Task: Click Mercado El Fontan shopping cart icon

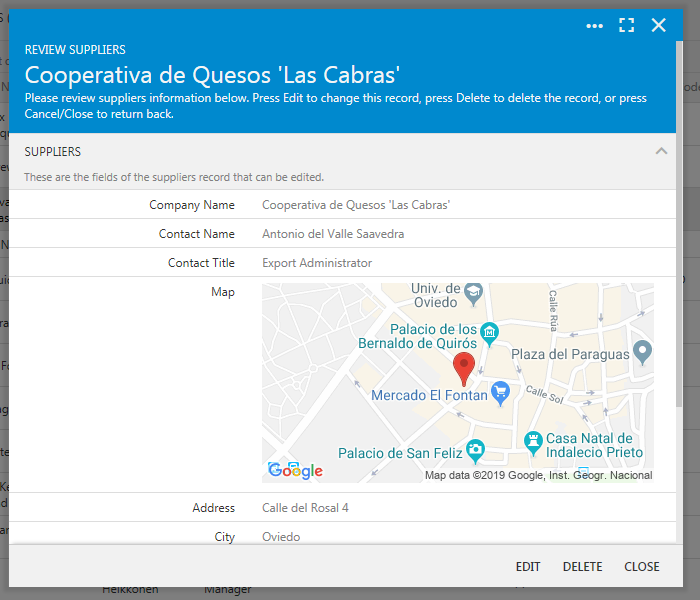Action: 500,393
